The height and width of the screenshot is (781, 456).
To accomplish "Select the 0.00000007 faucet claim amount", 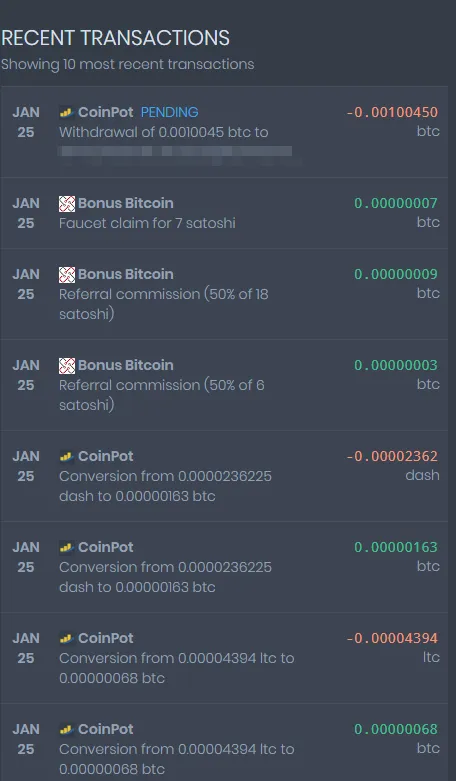I will point(396,203).
